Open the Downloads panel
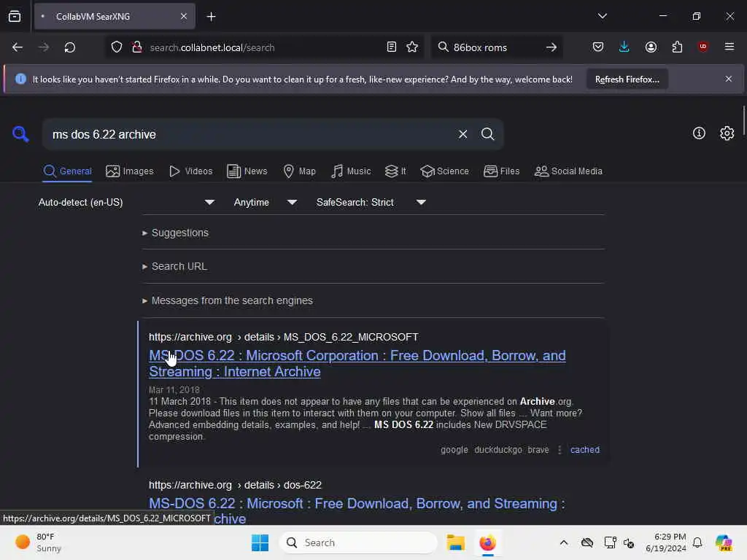Viewport: 747px width, 560px height. tap(624, 47)
